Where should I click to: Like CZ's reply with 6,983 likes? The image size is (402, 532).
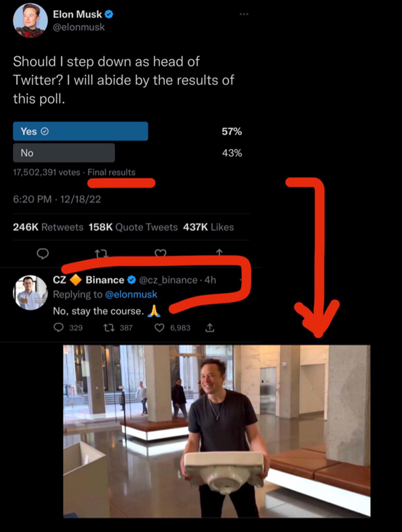159,328
